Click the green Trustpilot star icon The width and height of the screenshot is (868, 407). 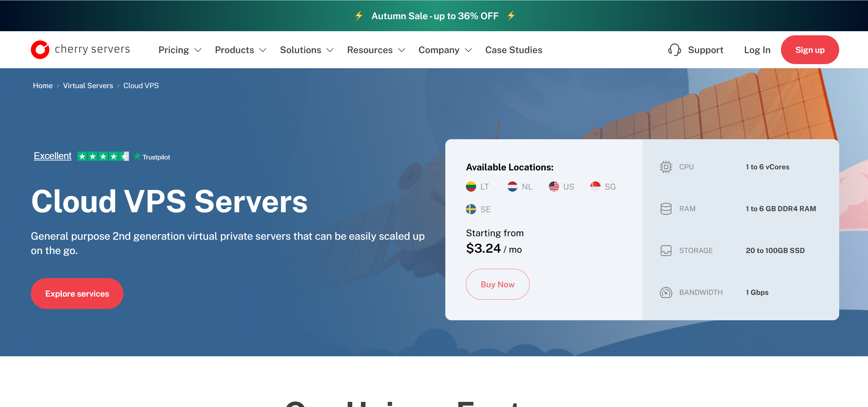[x=137, y=156]
